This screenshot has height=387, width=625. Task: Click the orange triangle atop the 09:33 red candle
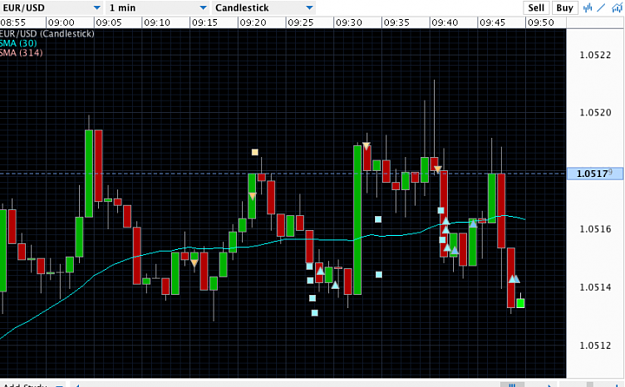coord(366,146)
